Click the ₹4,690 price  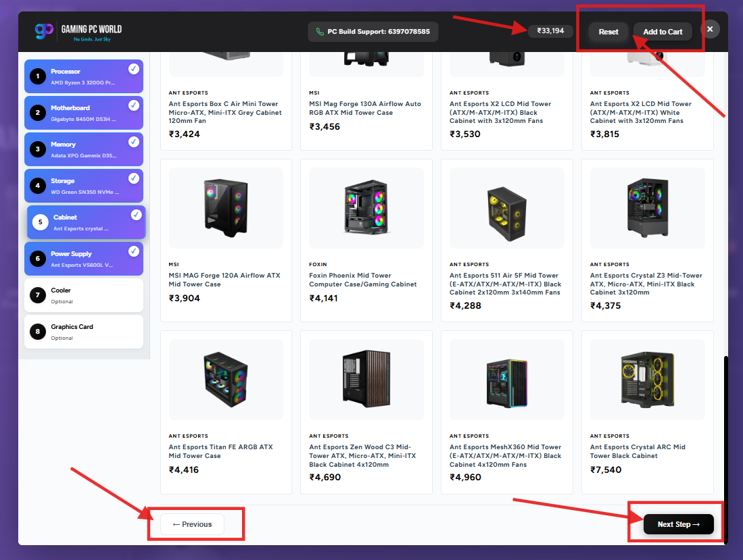pos(325,477)
